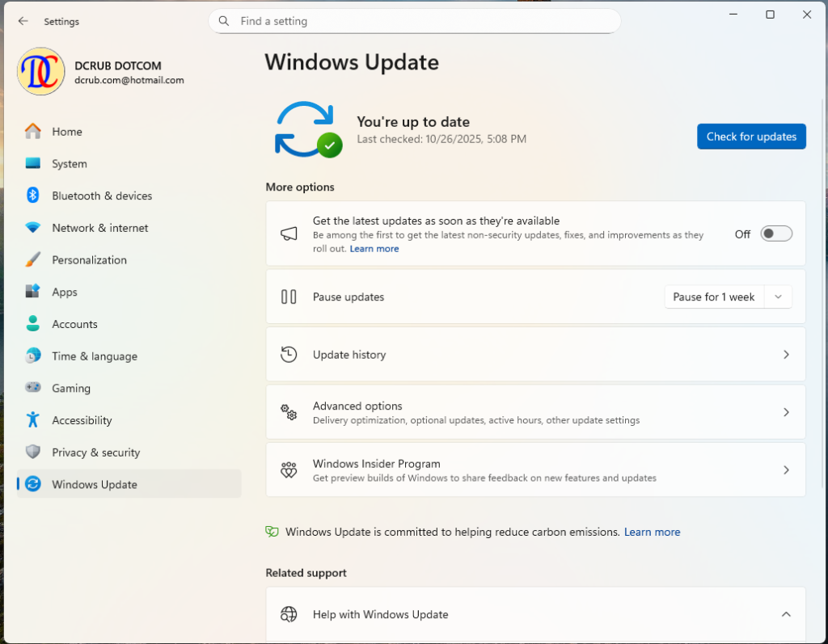The width and height of the screenshot is (828, 644).
Task: Open Learn more link about carbon emissions
Action: pyautogui.click(x=653, y=532)
